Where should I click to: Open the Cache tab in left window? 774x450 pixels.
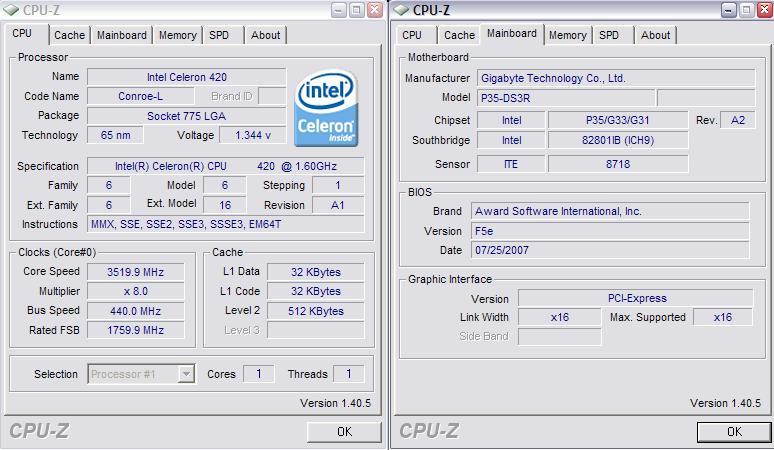pos(69,35)
